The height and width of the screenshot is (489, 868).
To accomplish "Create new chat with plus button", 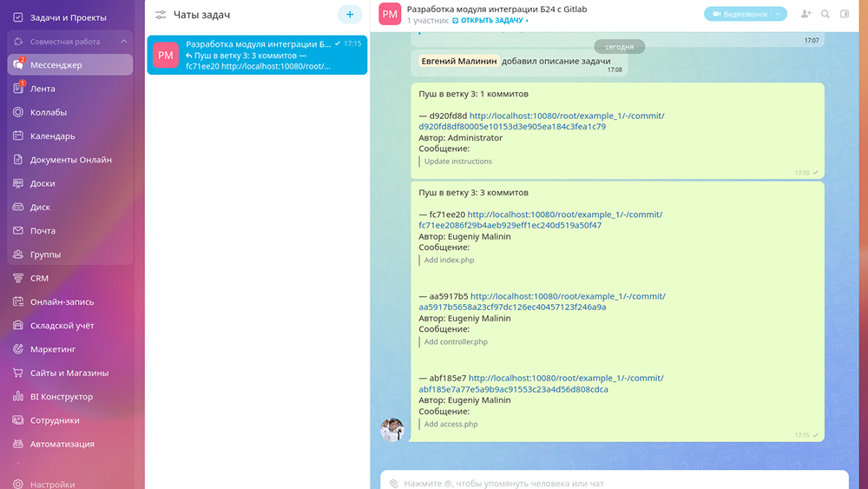I will tap(350, 15).
